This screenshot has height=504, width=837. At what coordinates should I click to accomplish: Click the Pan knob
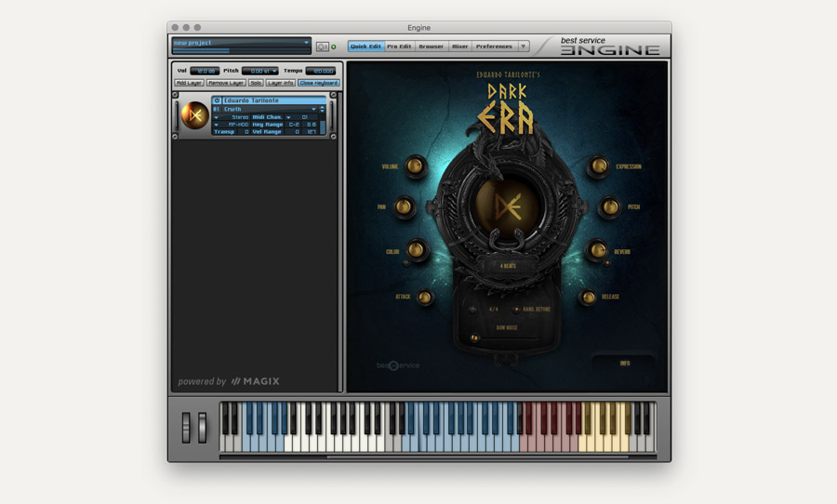point(405,206)
